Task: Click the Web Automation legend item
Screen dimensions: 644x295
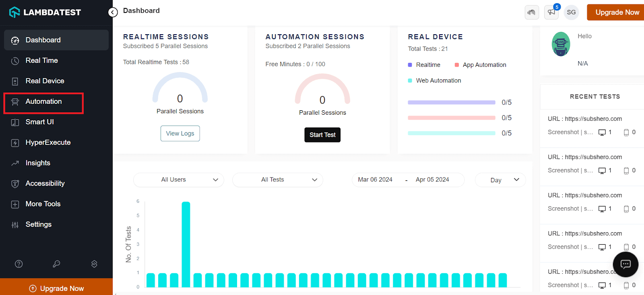Action: (x=434, y=80)
